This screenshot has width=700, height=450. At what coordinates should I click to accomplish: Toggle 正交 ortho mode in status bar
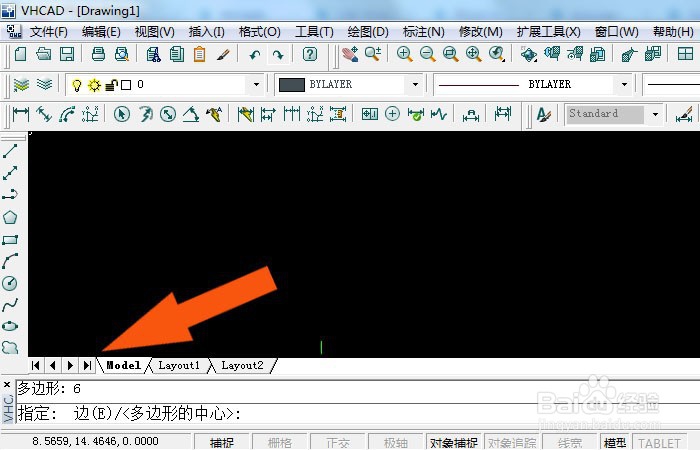338,442
